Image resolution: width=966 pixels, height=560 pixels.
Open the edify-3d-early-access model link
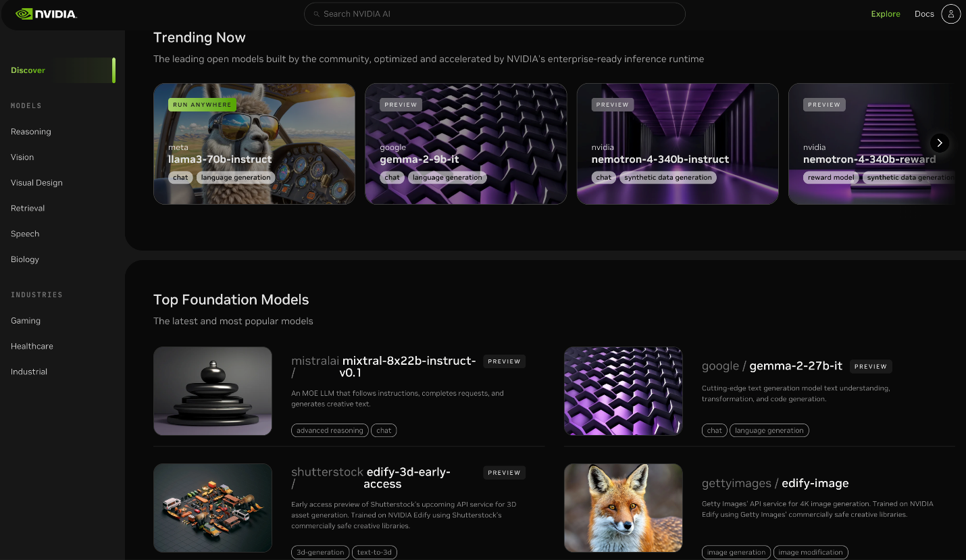tap(407, 478)
